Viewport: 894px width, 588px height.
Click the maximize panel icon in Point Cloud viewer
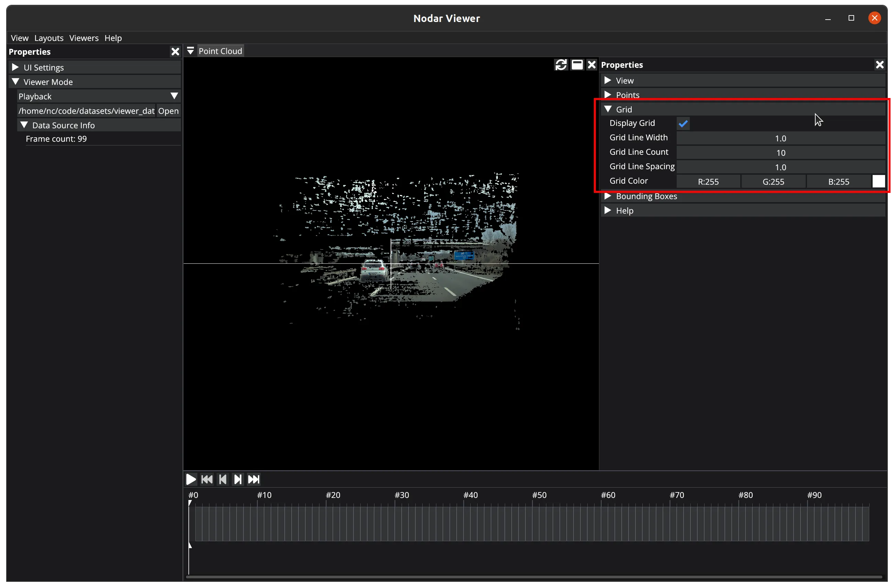[x=577, y=65]
